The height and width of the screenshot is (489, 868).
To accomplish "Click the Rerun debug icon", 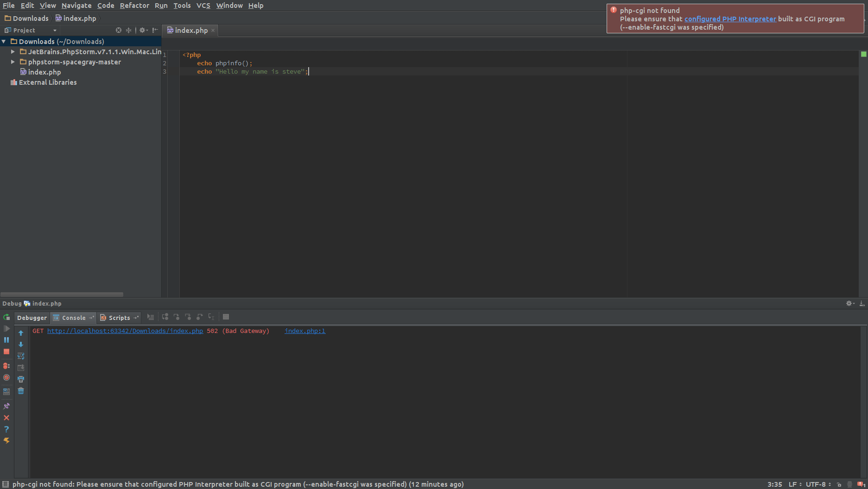I will (6, 317).
